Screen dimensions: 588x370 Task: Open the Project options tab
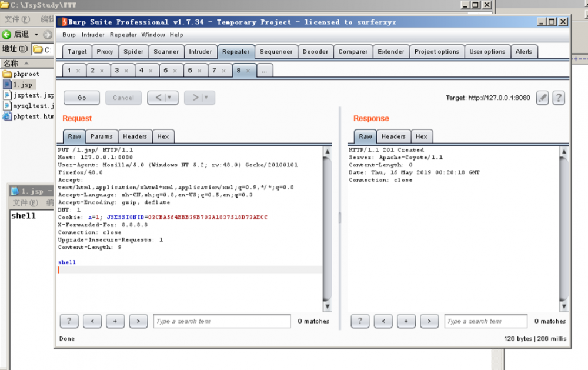point(437,52)
